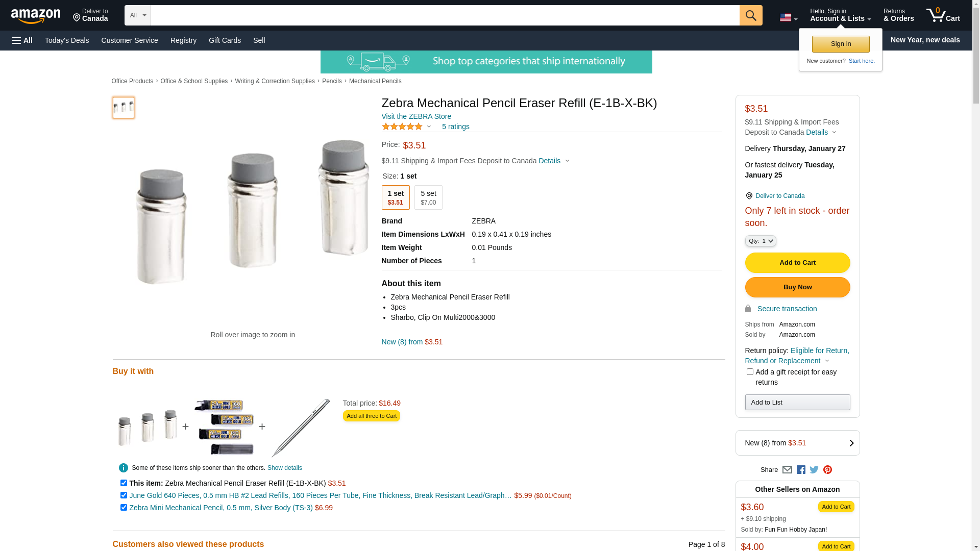Select the 5 set size swatch
This screenshot has height=551, width=980.
(x=428, y=197)
